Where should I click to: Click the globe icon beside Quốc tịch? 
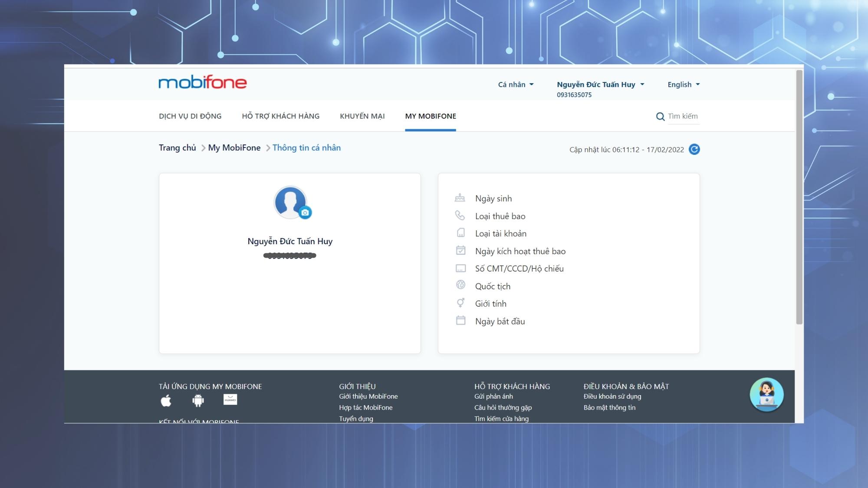pos(460,285)
